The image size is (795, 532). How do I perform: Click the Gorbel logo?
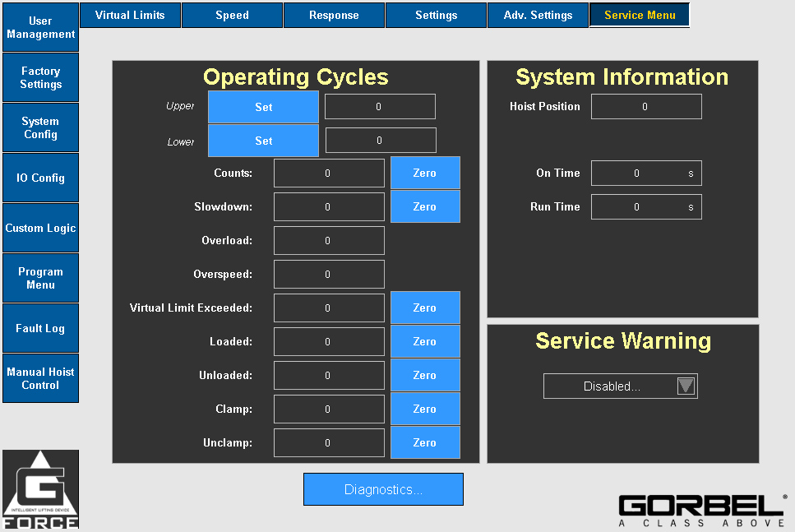(701, 510)
